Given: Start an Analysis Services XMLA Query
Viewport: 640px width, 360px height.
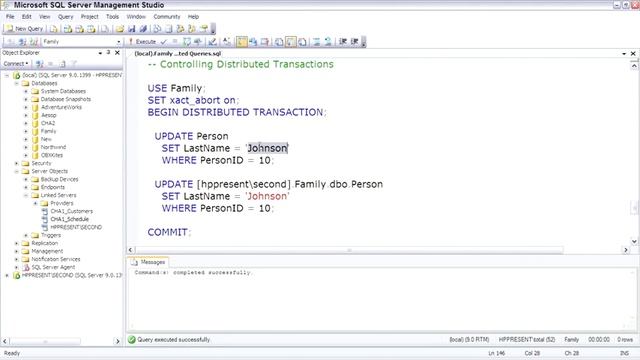Looking at the screenshot, I should 91,29.
